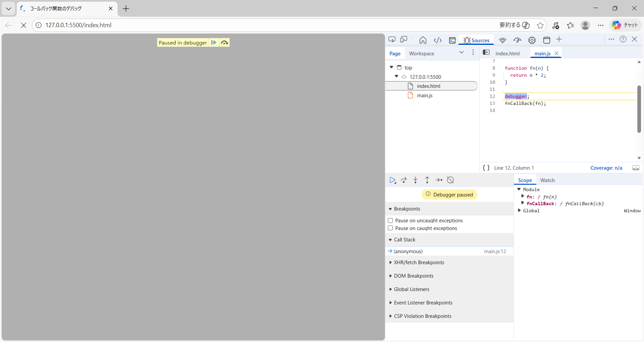
Task: Resume script execution in debugger toolbar
Action: point(392,180)
